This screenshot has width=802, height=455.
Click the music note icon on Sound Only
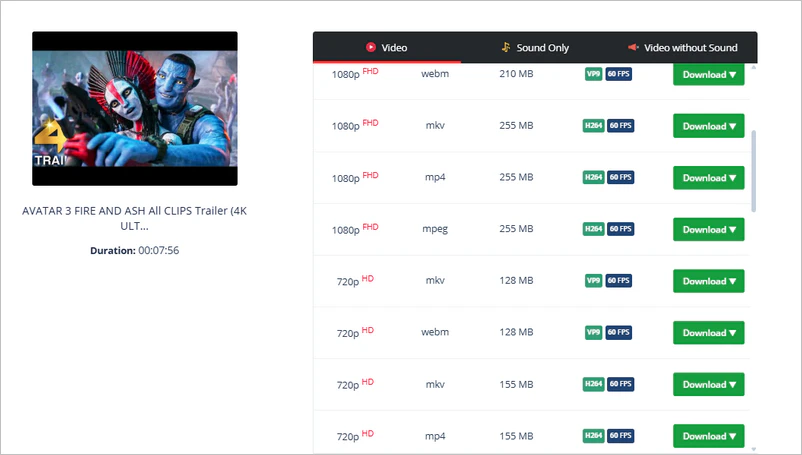coord(505,47)
